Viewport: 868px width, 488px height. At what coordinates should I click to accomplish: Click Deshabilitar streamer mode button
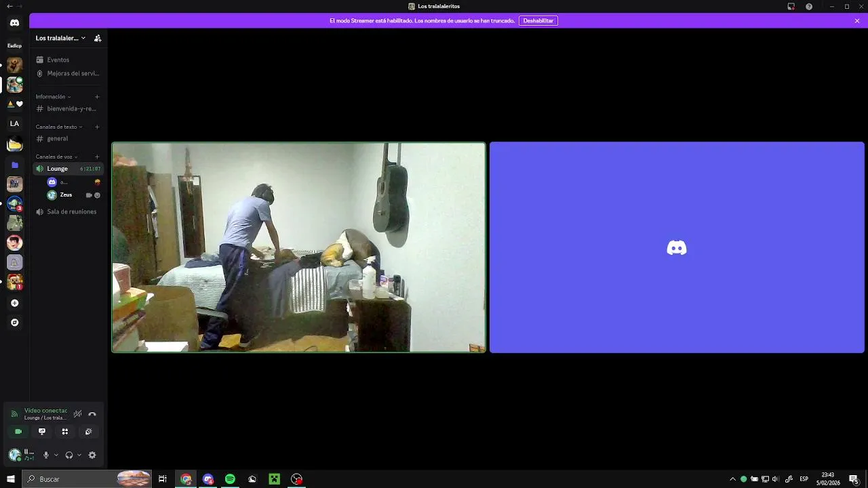coord(538,21)
